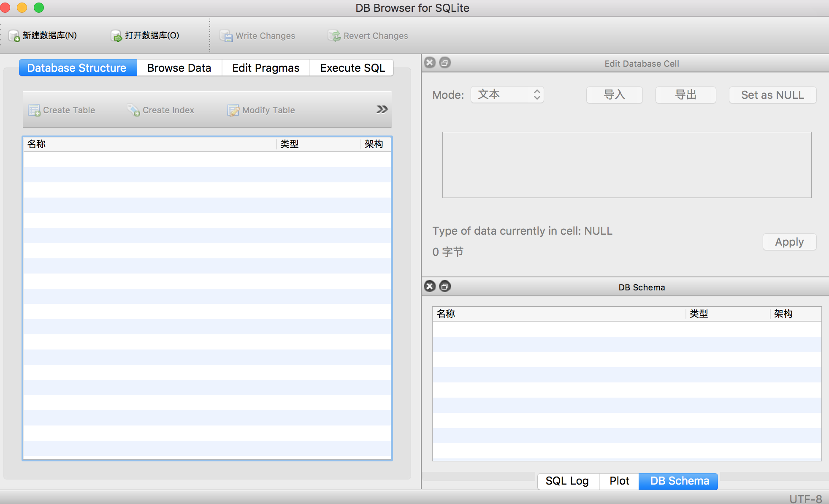Click the New Database (新建数据库) icon
This screenshot has width=829, height=504.
click(x=15, y=36)
